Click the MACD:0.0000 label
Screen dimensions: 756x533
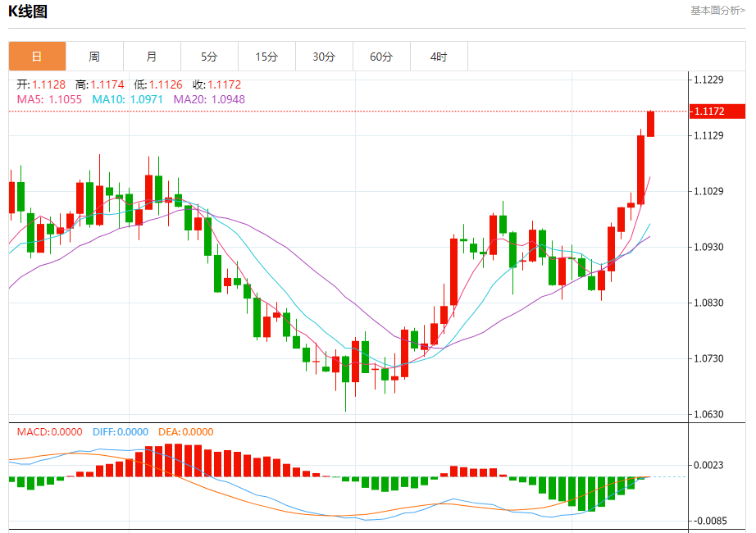coord(50,431)
